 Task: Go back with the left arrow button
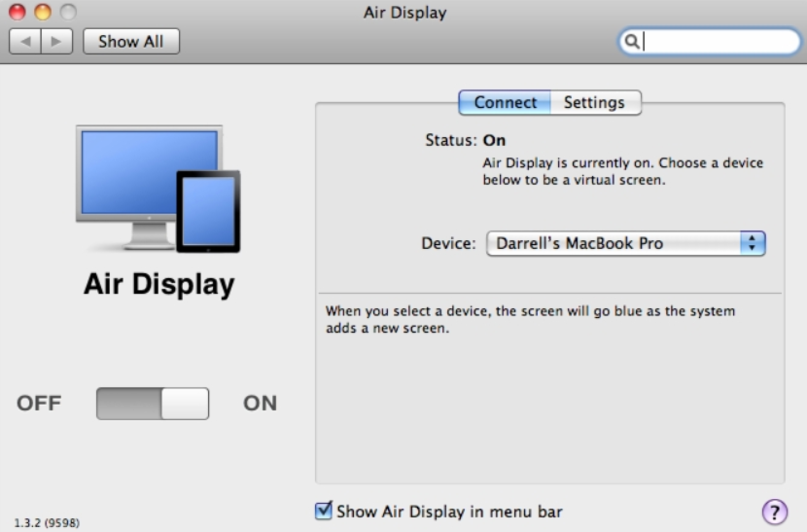(x=25, y=41)
